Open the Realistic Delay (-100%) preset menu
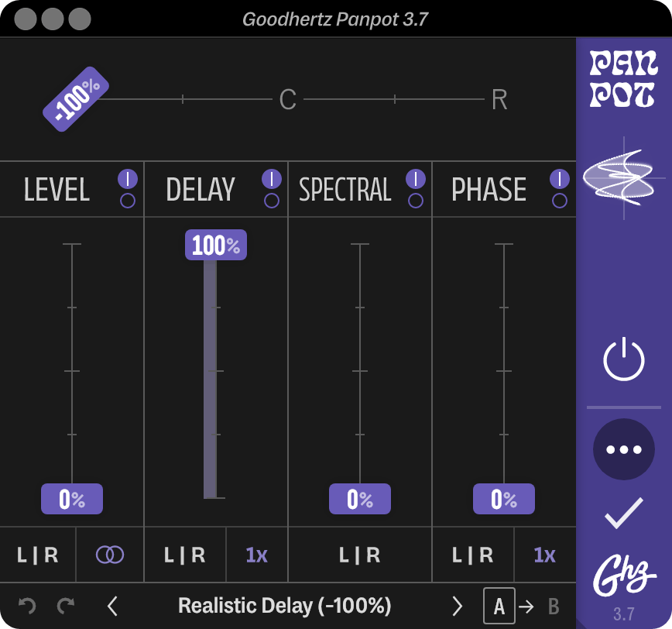672x629 pixels. point(285,606)
